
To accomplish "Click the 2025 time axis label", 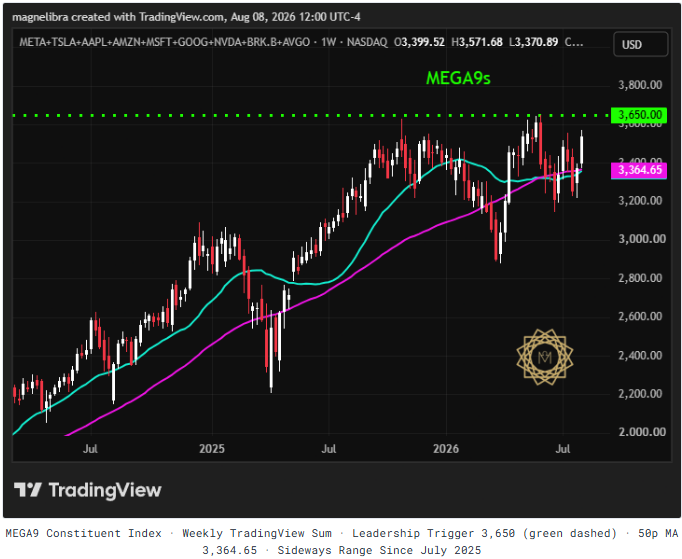I will click(x=212, y=449).
